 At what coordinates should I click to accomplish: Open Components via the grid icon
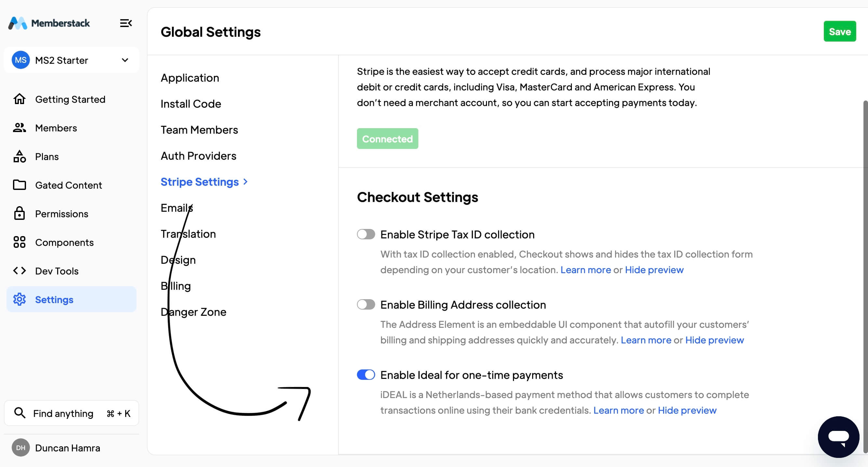click(x=19, y=242)
